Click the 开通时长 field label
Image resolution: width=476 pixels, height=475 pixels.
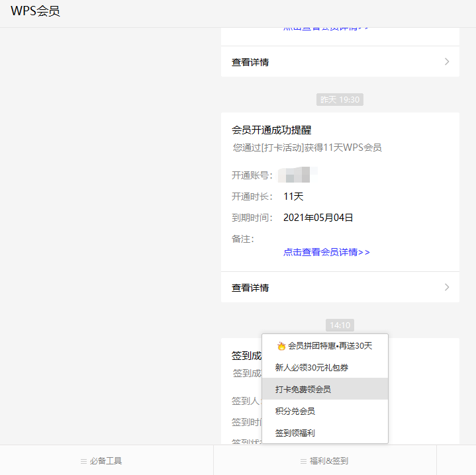pyautogui.click(x=252, y=196)
